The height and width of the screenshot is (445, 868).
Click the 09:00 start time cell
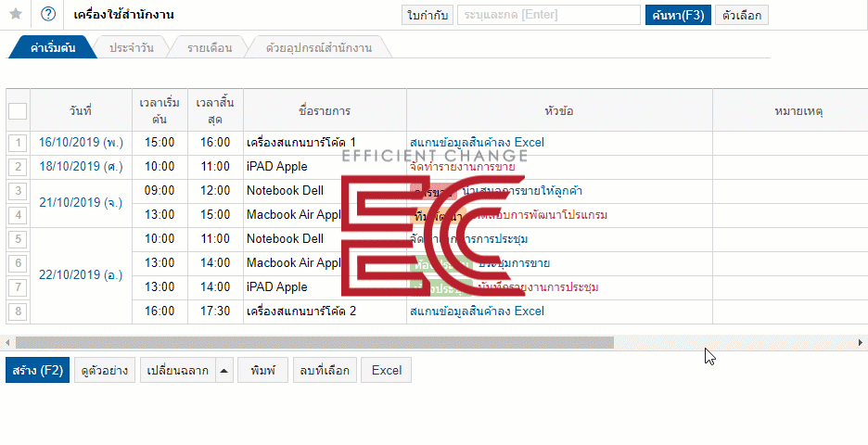[160, 191]
